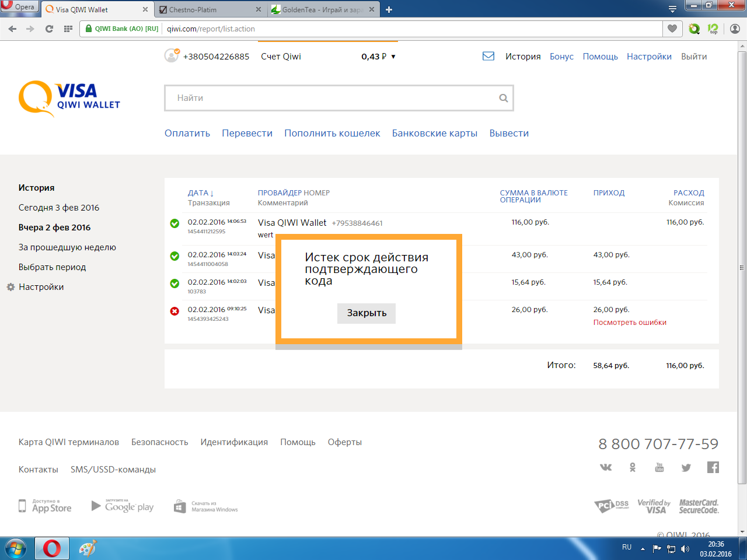Open the Google play badge

coord(123,506)
